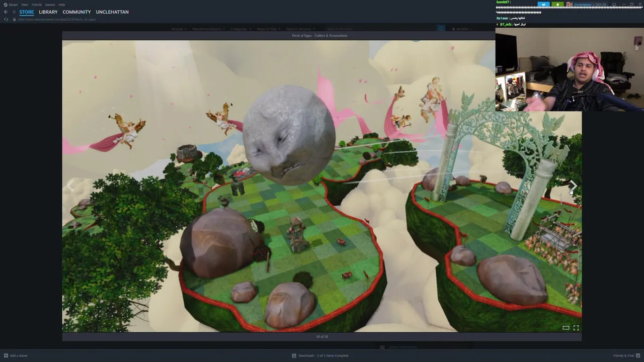This screenshot has height=362, width=644.
Task: Switch to the COMMUNITY tab
Action: (x=76, y=12)
